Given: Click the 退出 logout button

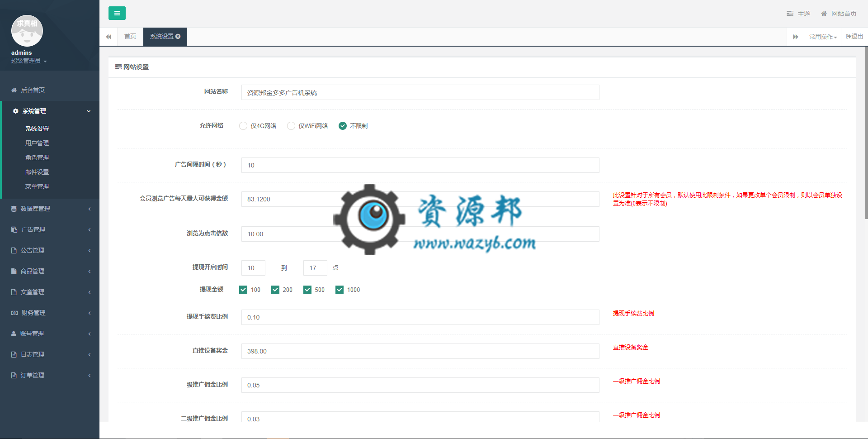Looking at the screenshot, I should (854, 37).
